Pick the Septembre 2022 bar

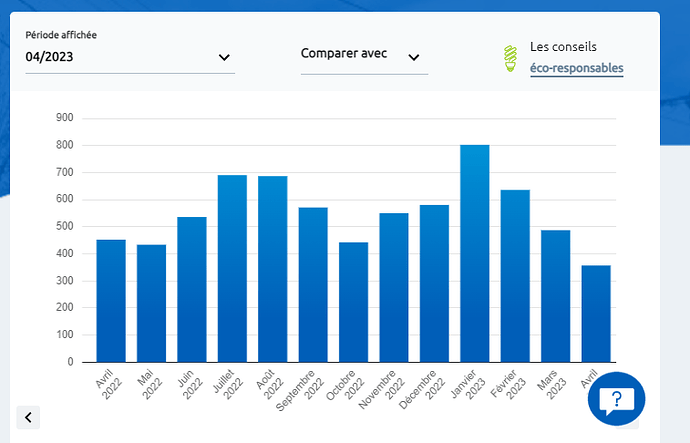click(x=313, y=285)
